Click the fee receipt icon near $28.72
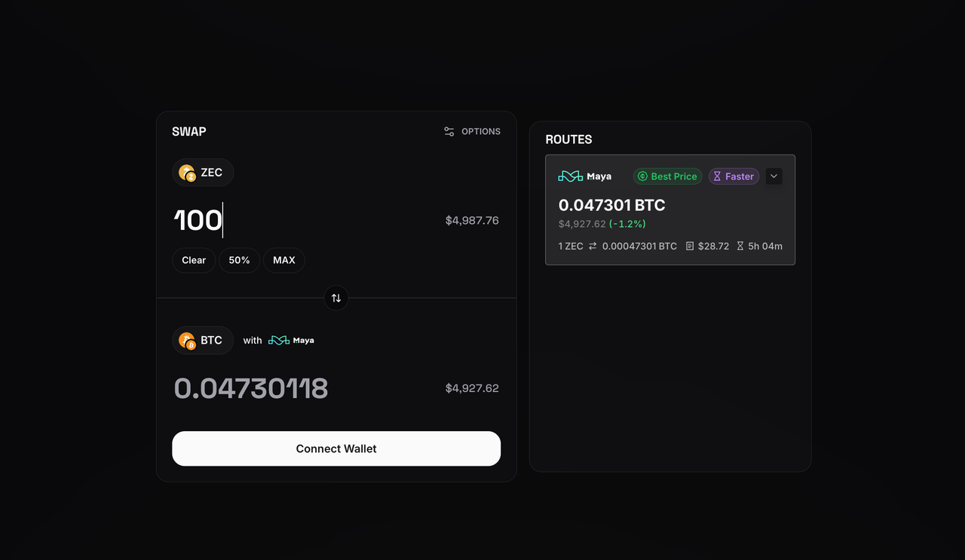Viewport: 965px width, 560px height. tap(690, 246)
